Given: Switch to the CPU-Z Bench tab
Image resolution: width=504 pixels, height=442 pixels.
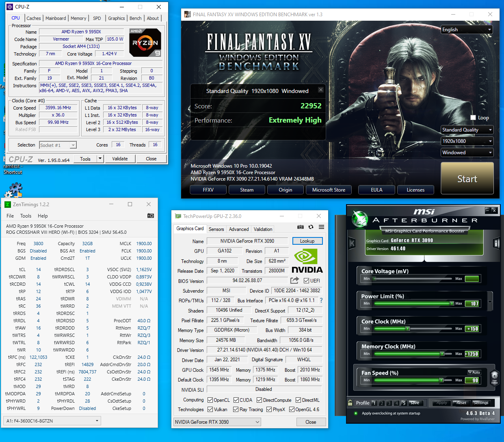Looking at the screenshot, I should click(135, 18).
